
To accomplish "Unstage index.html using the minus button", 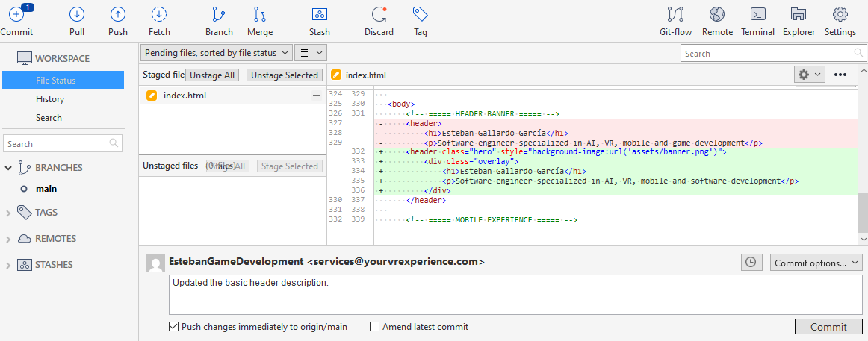I will point(317,96).
